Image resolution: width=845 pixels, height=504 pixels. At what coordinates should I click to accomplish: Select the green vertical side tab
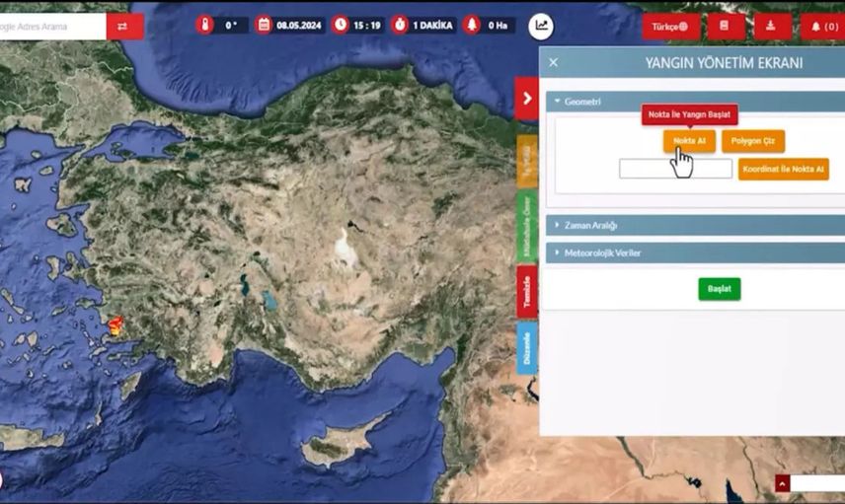tap(527, 226)
